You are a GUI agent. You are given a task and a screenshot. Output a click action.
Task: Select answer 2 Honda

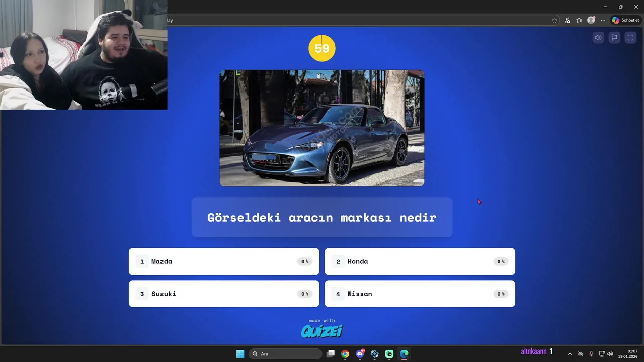pyautogui.click(x=420, y=261)
